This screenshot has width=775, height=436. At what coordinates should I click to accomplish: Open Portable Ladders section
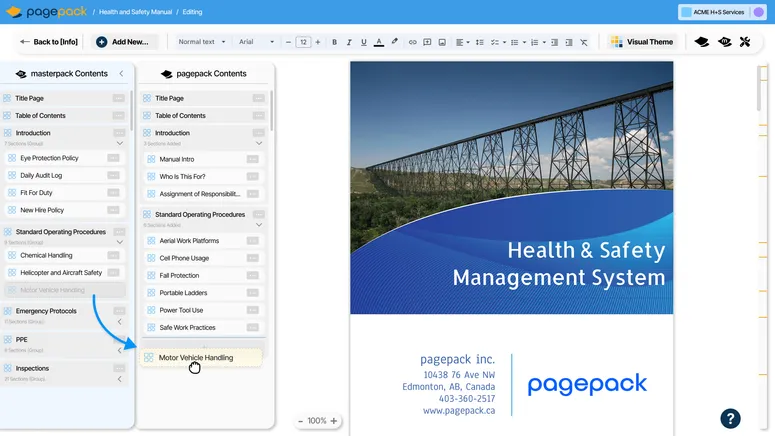204,293
